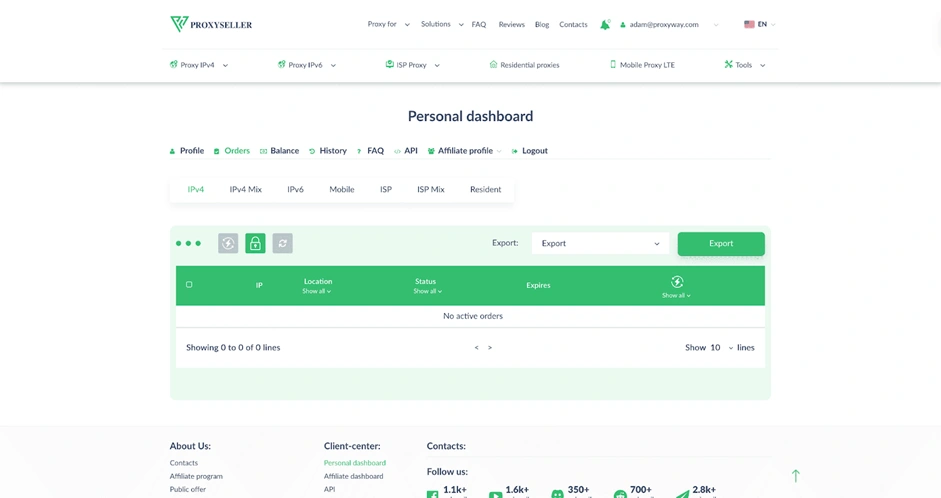
Task: Click the auto-renew icon in table header
Action: [677, 282]
